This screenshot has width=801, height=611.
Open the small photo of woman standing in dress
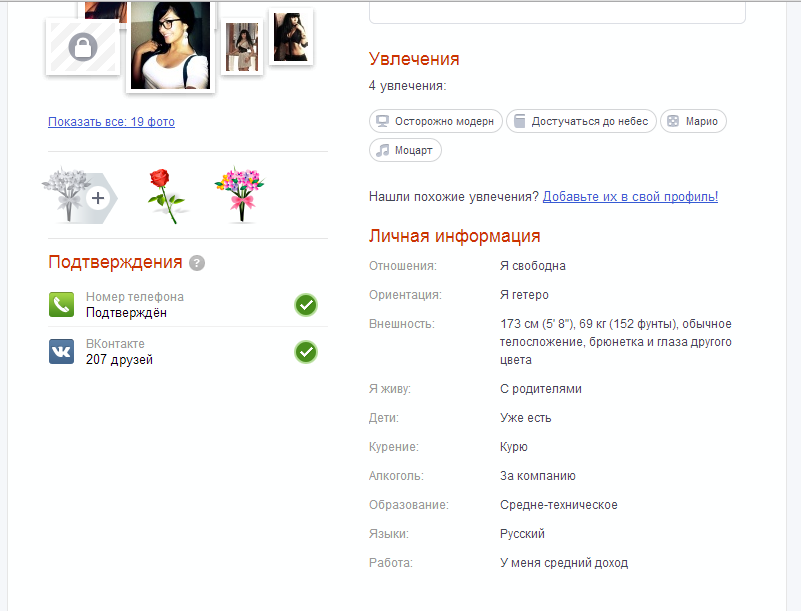tap(242, 46)
